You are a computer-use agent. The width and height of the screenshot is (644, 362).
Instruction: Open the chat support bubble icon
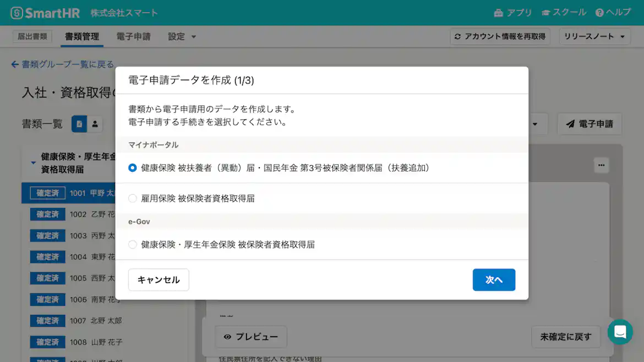click(x=620, y=332)
